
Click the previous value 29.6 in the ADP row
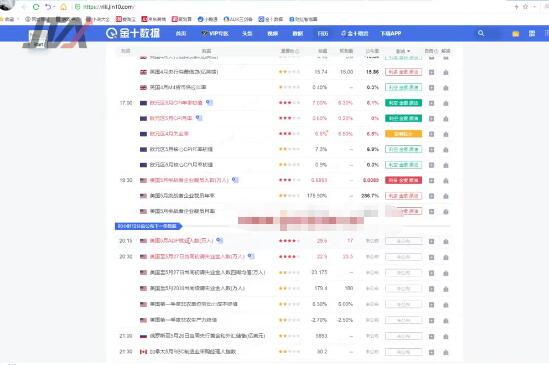click(322, 241)
